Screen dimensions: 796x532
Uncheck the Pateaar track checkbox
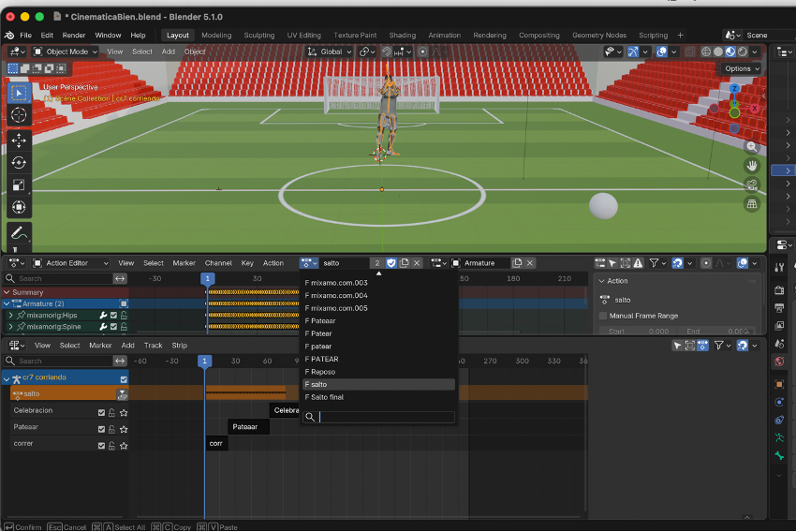102,428
